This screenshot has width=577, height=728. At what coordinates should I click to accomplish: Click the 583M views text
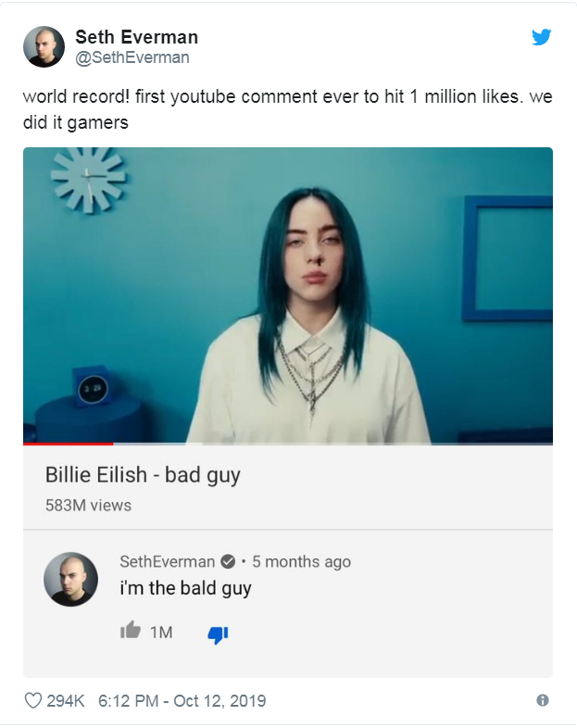pyautogui.click(x=88, y=505)
